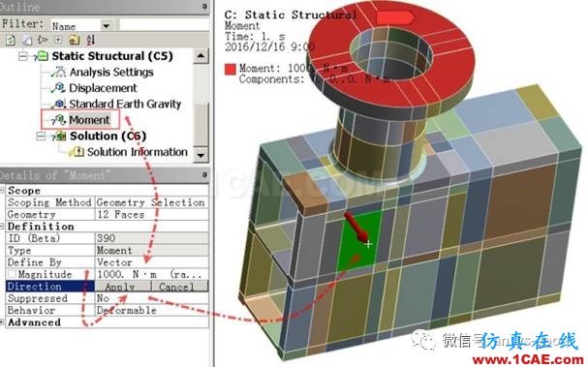Click the outline scrollbar down arrow
588x367 pixels.
[x=201, y=155]
